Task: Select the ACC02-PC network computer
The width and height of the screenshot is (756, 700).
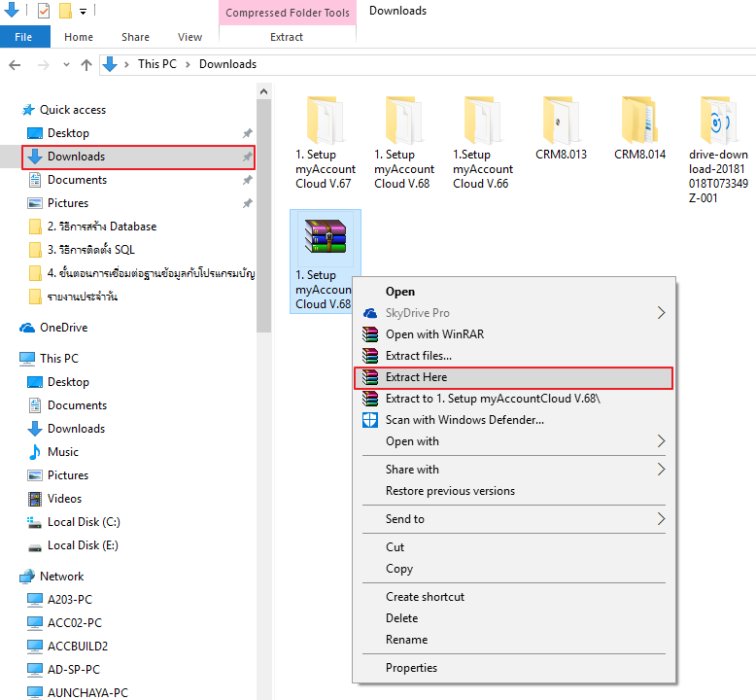Action: pyautogui.click(x=74, y=623)
